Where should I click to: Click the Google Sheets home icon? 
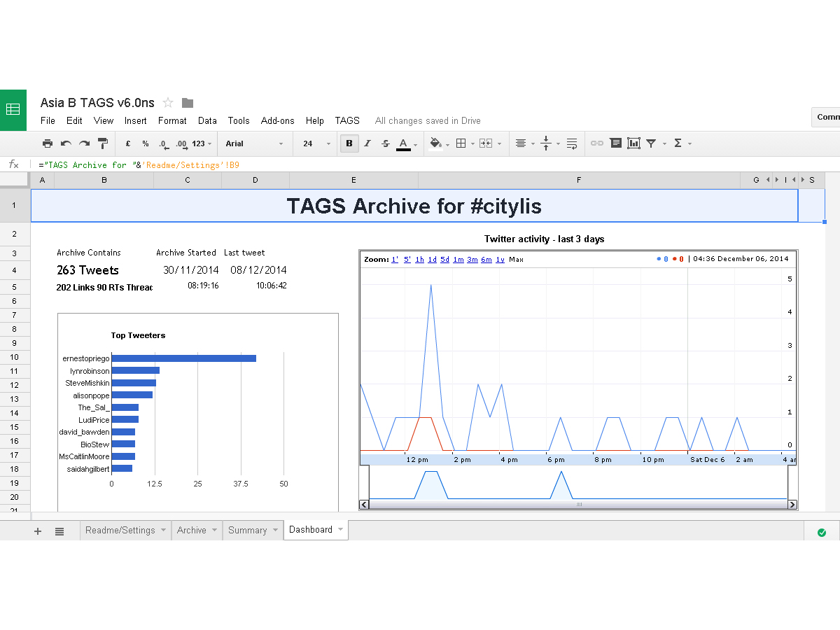13,110
